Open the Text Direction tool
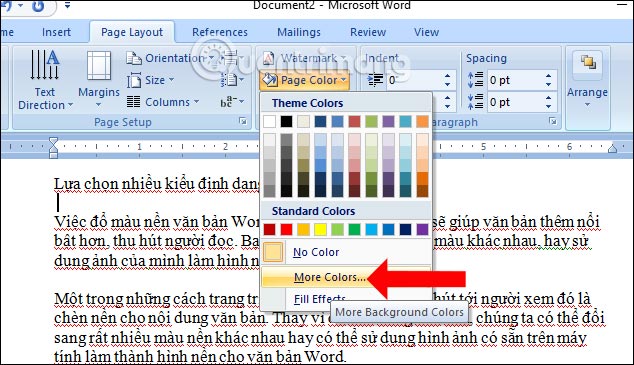 click(45, 80)
